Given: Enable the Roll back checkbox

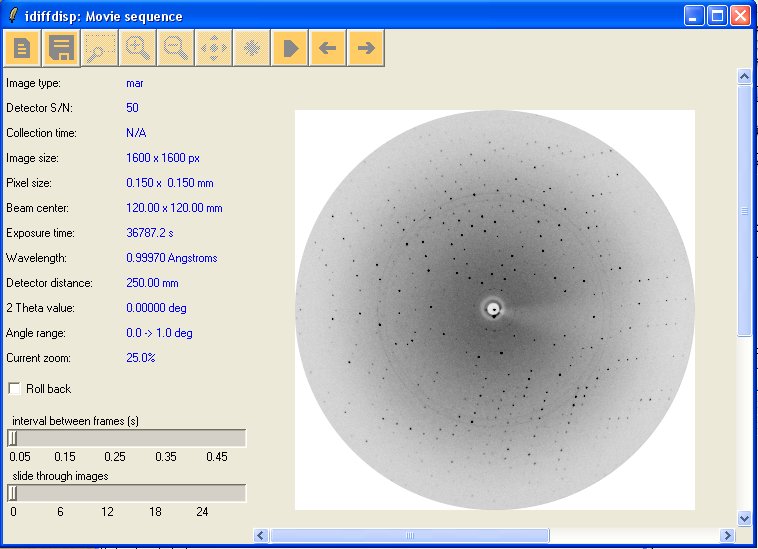Looking at the screenshot, I should tap(14, 388).
